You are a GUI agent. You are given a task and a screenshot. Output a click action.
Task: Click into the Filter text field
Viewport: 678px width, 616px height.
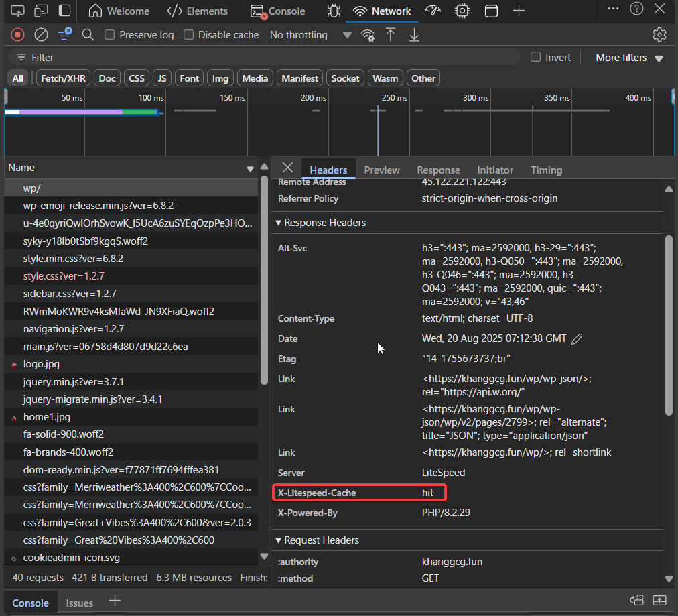[x=268, y=58]
